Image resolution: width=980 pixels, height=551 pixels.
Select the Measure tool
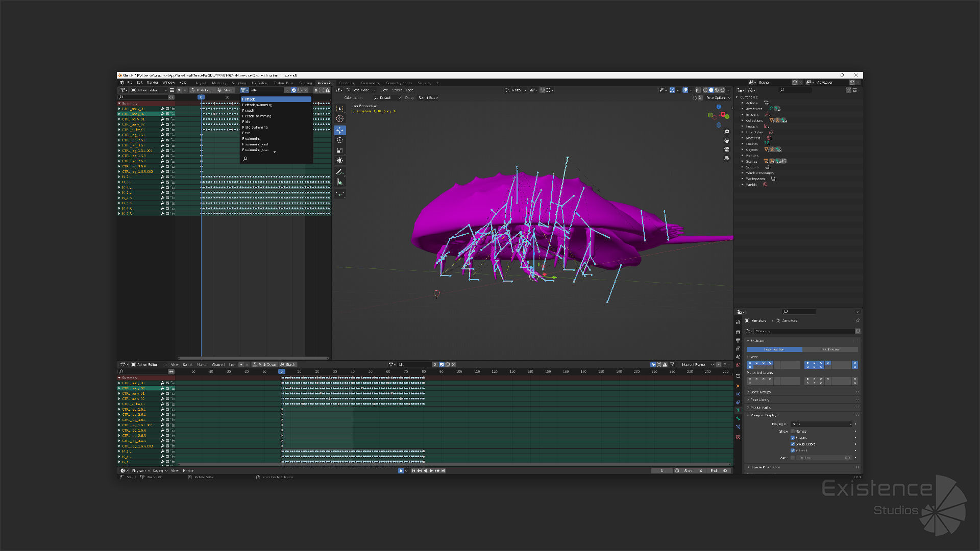tap(340, 182)
